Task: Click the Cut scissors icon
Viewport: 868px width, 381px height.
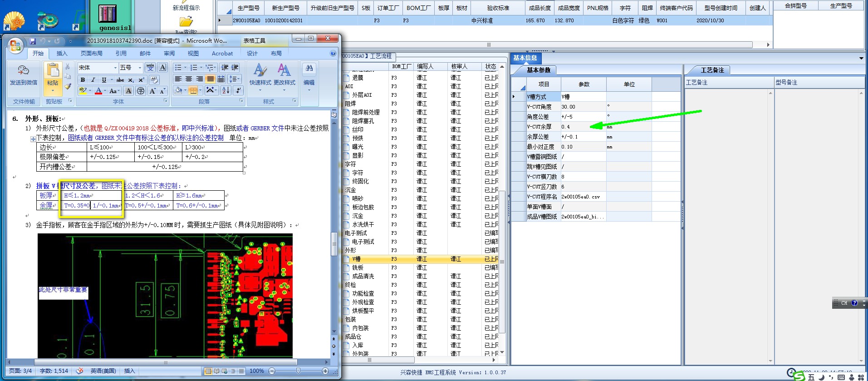Action: 68,67
